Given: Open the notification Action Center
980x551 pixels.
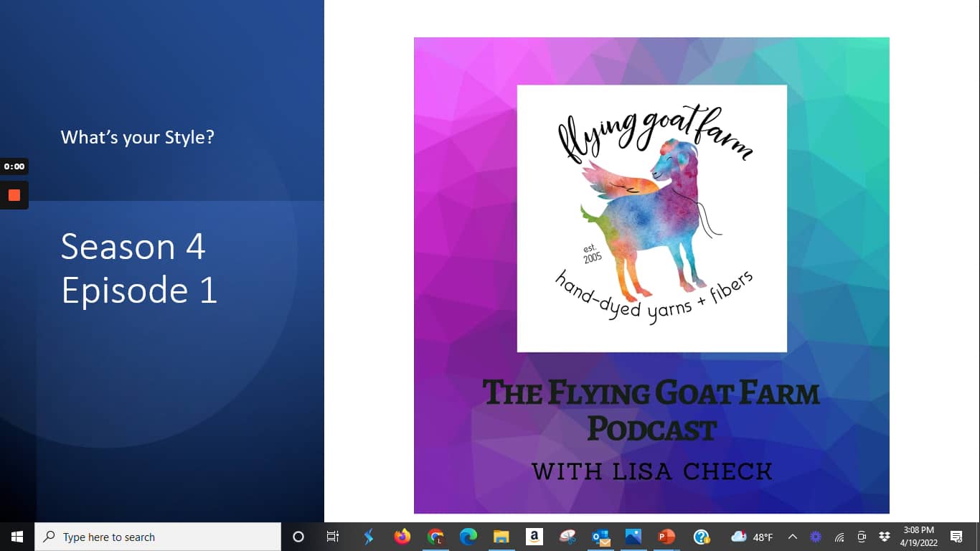Looking at the screenshot, I should click(956, 537).
